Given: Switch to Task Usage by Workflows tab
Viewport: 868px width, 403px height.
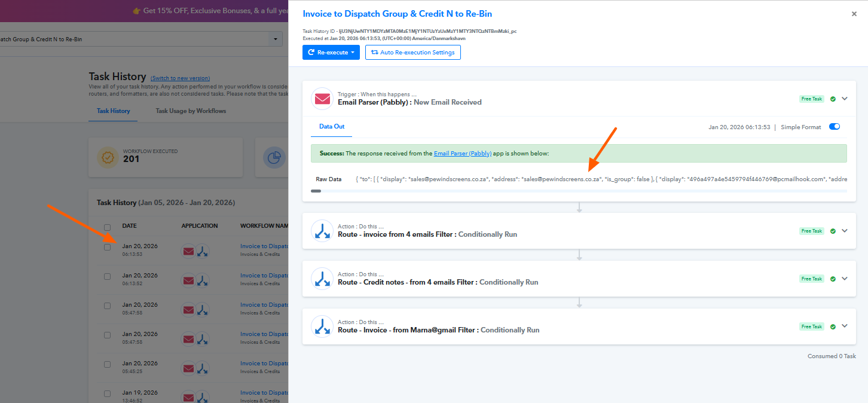Looking at the screenshot, I should click(x=191, y=111).
